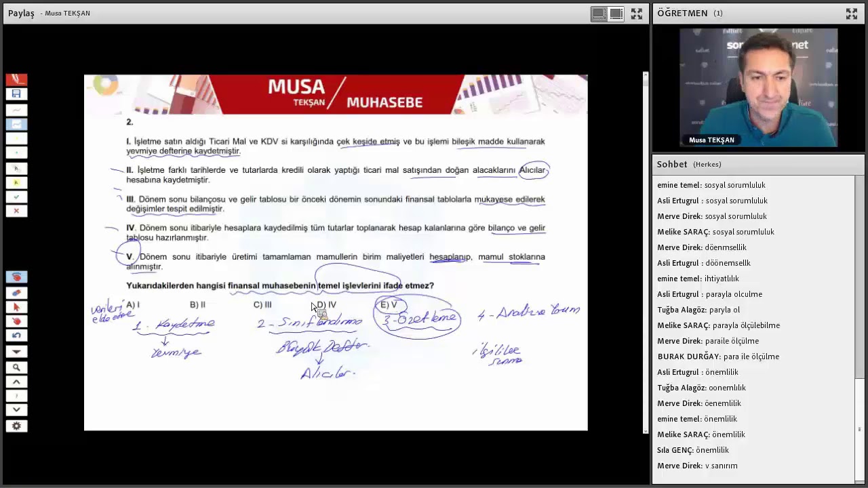Click chat message 'Asli Ertugrul : parayla olculme'

pyautogui.click(x=709, y=294)
